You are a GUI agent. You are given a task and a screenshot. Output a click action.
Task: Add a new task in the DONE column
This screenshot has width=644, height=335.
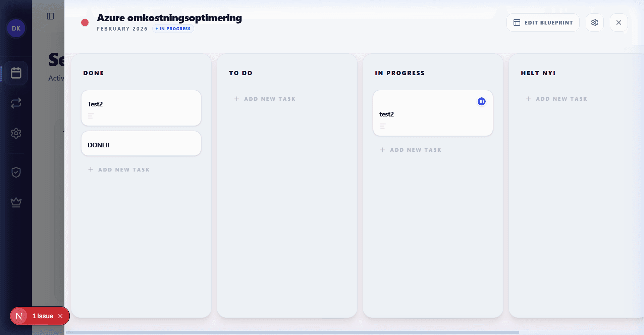click(x=119, y=170)
